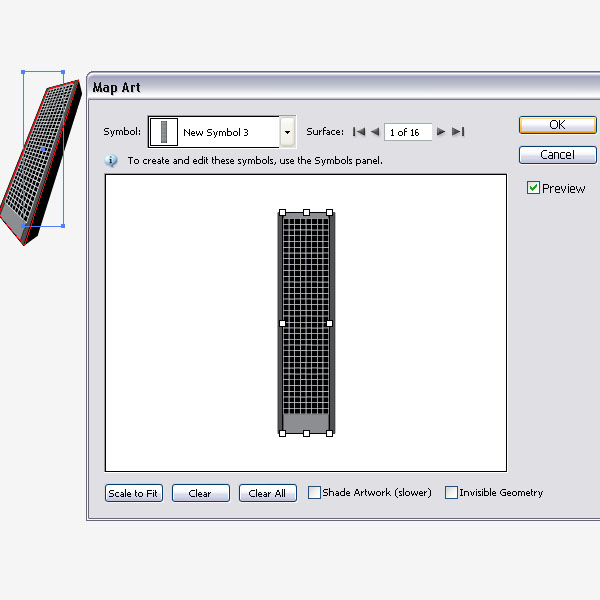This screenshot has height=600, width=600.
Task: Open the Symbol dropdown arrow
Action: [287, 132]
